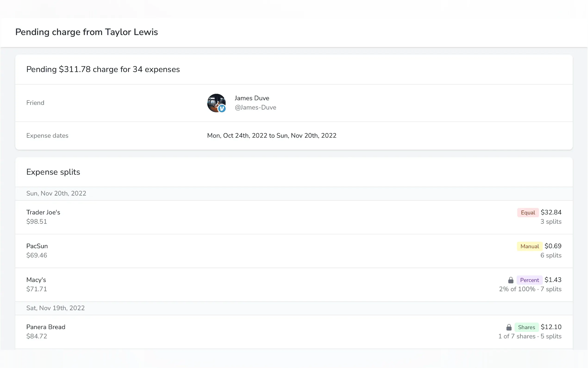Click the James Duve name text
The image size is (588, 368).
[x=252, y=98]
